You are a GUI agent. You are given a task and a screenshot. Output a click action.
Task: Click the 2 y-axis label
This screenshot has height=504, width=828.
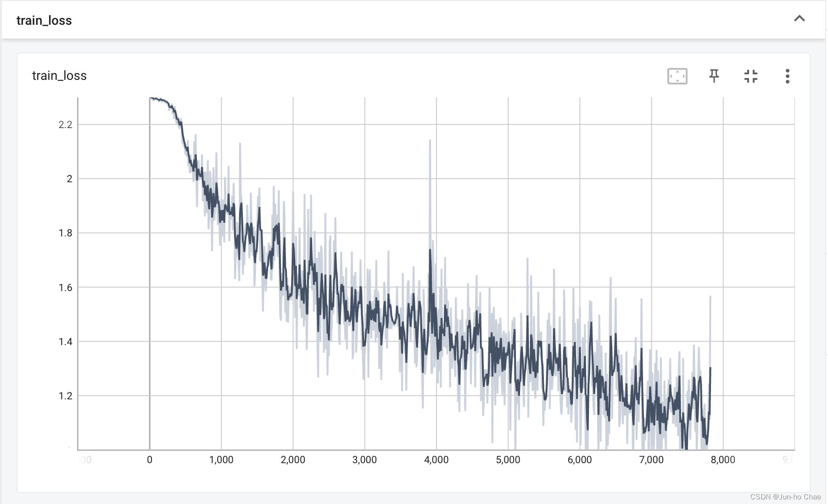point(69,179)
